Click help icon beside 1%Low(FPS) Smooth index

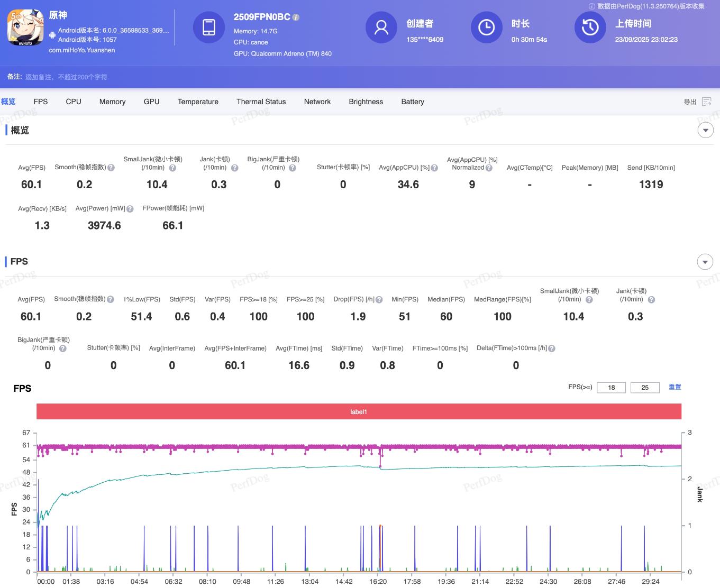[111, 299]
